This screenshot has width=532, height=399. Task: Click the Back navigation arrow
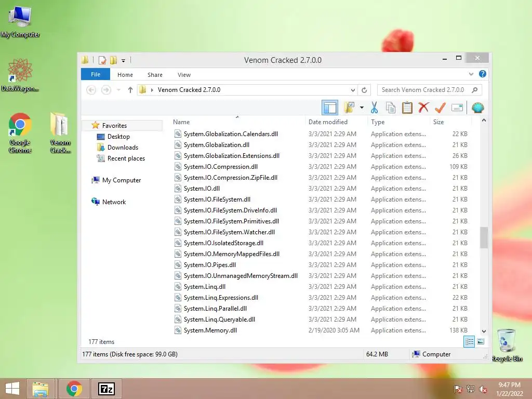91,90
